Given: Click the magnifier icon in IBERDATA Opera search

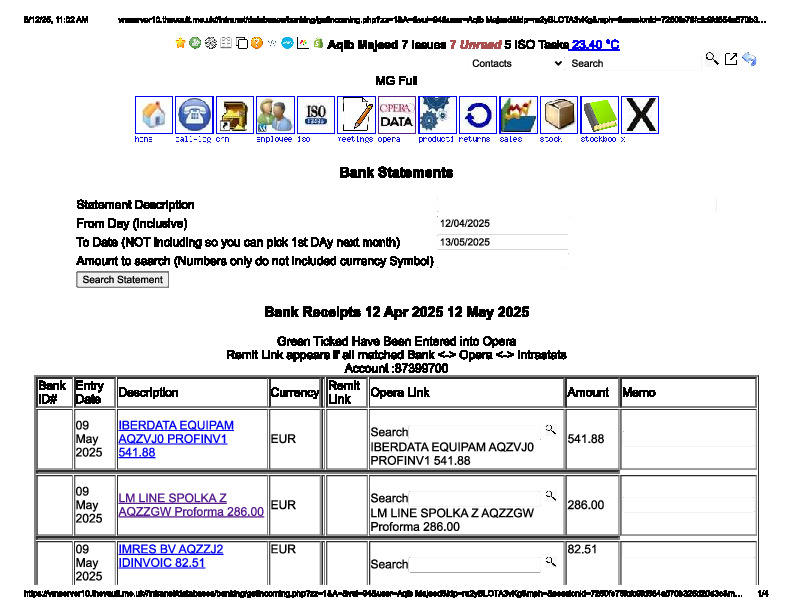Looking at the screenshot, I should tap(550, 430).
